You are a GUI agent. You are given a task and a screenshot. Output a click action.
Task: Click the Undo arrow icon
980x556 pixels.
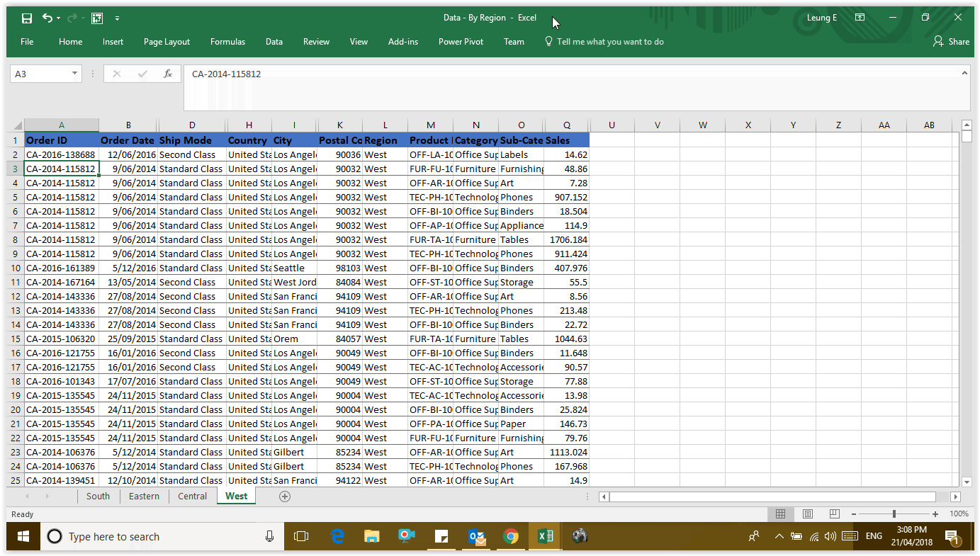(x=47, y=18)
